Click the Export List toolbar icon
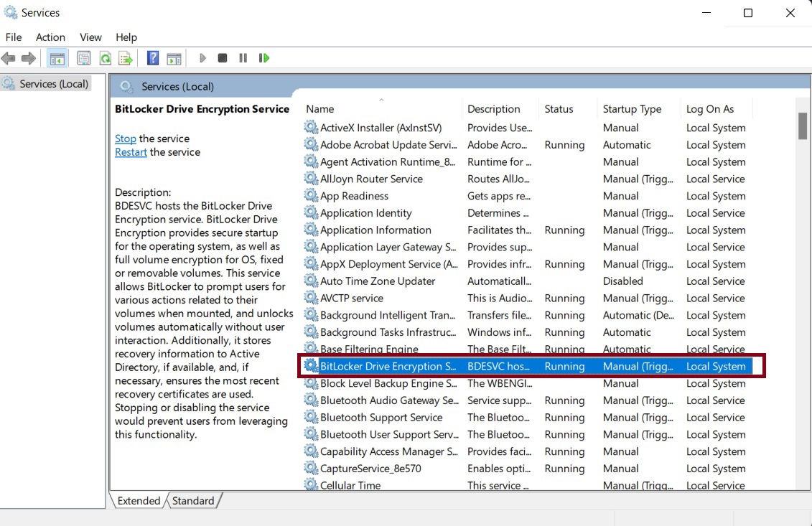The height and width of the screenshot is (526, 812). (126, 58)
